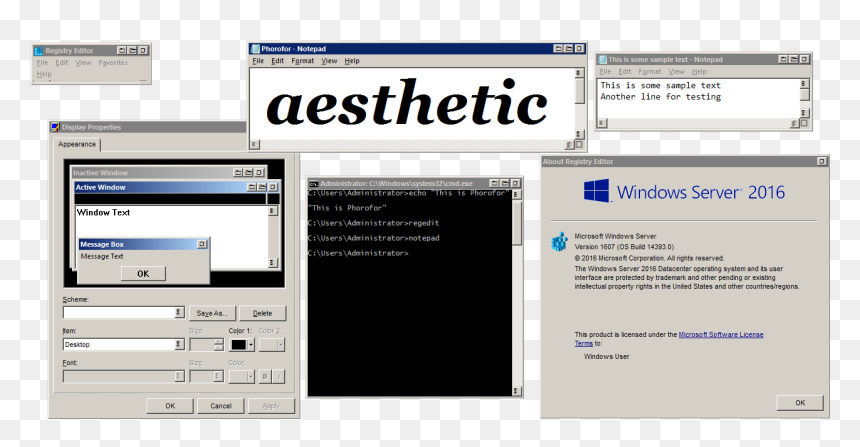Click 'C:\Users\Administrator>notepad' line in cmd

[x=373, y=238]
